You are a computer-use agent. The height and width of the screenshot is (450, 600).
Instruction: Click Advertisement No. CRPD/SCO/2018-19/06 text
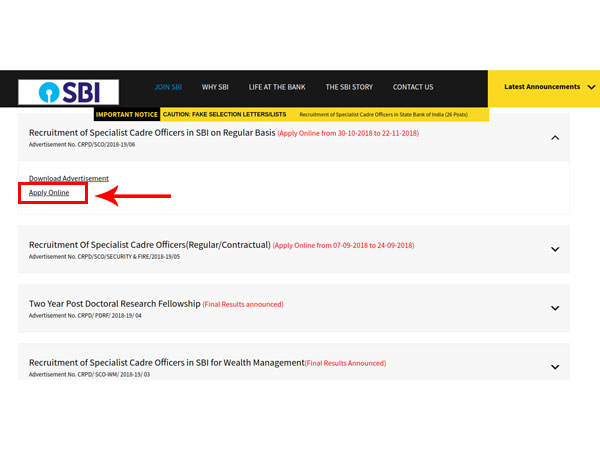[82, 145]
